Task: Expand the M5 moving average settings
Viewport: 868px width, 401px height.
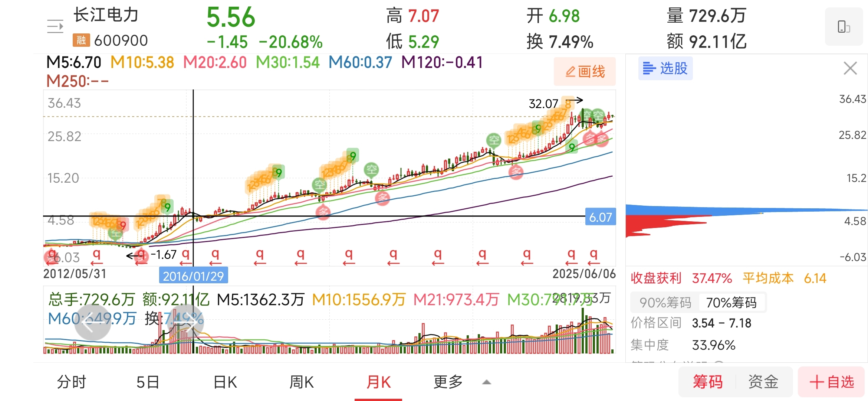Action: pyautogui.click(x=73, y=62)
